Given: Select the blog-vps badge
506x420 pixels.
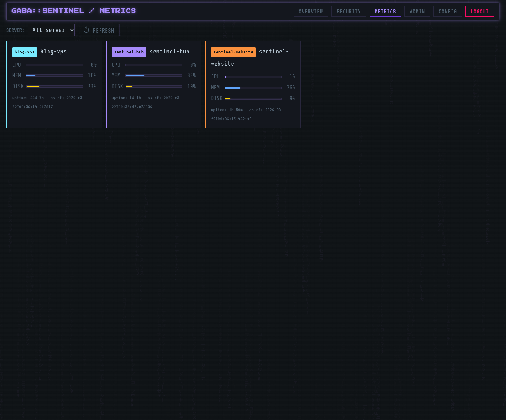Looking at the screenshot, I should tap(24, 52).
